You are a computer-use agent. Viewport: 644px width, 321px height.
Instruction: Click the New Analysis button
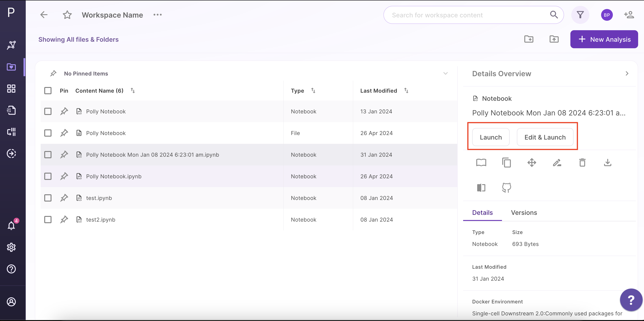coord(604,39)
